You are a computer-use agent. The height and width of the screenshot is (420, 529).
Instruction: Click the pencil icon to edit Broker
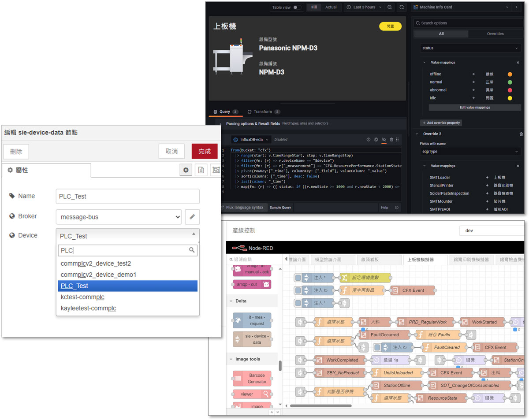[192, 216]
